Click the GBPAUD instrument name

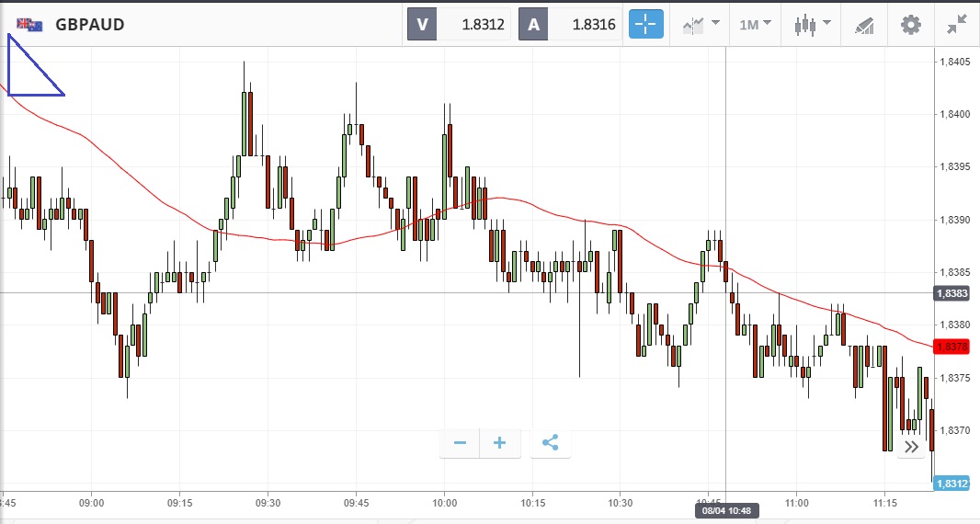(90, 25)
